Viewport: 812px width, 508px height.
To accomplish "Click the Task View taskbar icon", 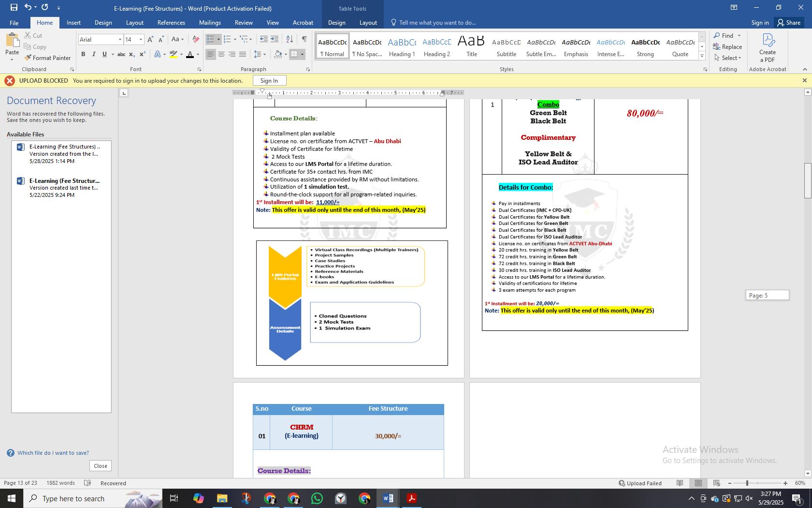I will coord(174,498).
